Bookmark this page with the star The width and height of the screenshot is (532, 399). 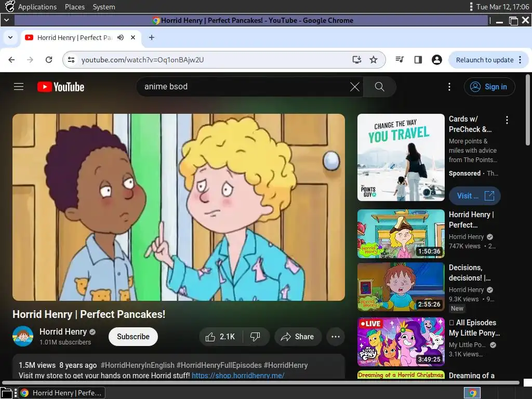[374, 60]
